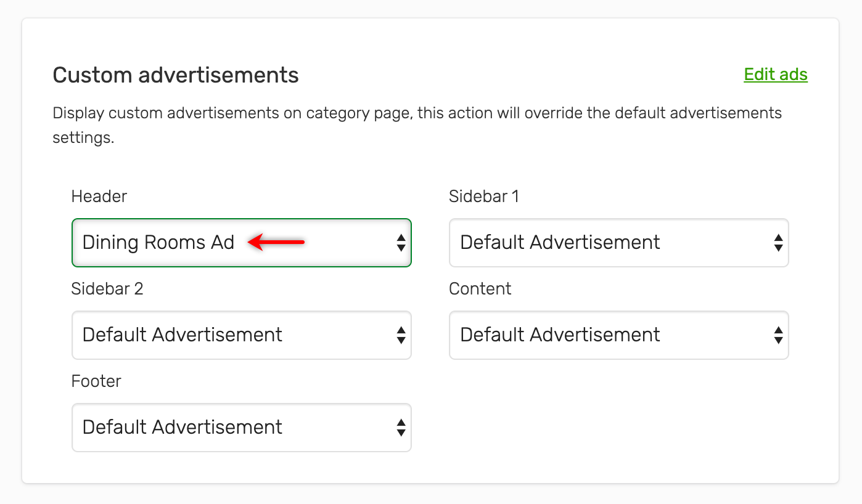
Task: Click the Header field label
Action: point(99,197)
